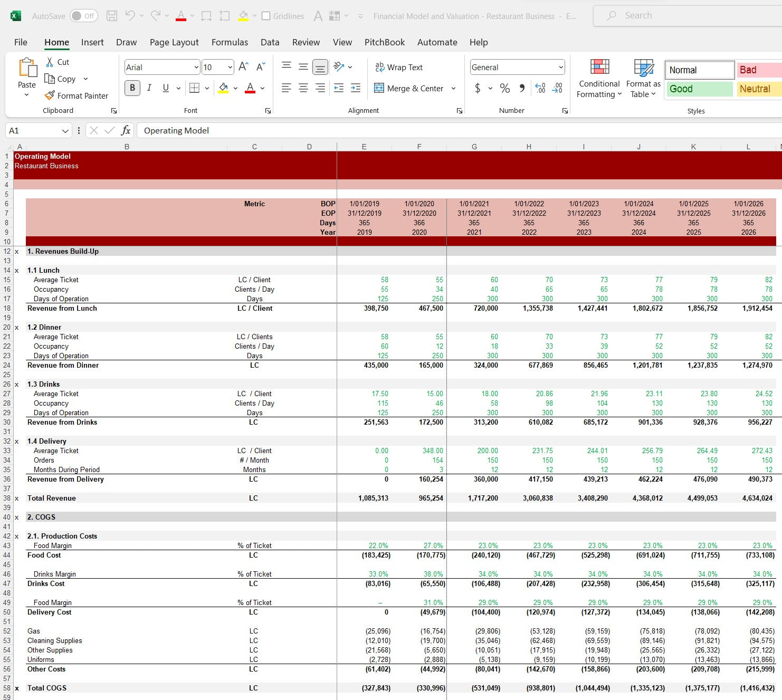Switch to the Formulas ribbon tab

(x=230, y=42)
